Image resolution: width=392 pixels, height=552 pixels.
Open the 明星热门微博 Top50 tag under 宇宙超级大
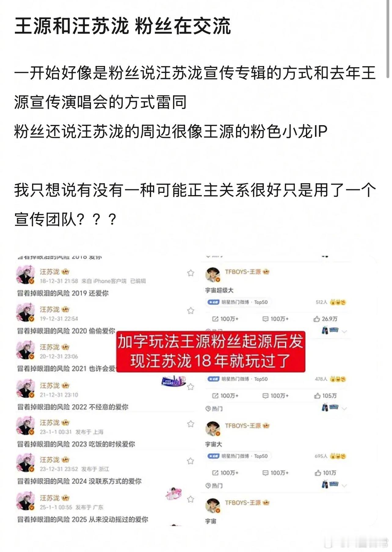[238, 302]
